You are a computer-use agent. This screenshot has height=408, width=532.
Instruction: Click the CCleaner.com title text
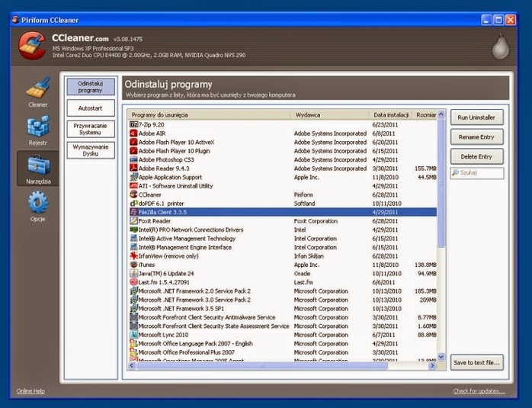[81, 38]
